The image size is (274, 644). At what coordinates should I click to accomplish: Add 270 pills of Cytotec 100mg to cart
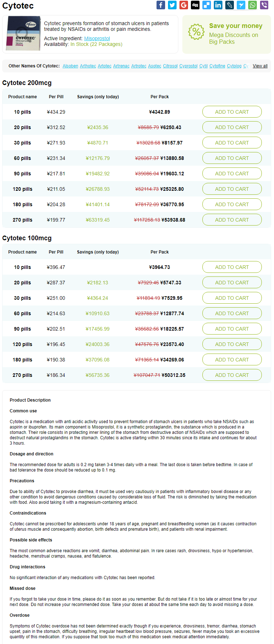tap(232, 375)
